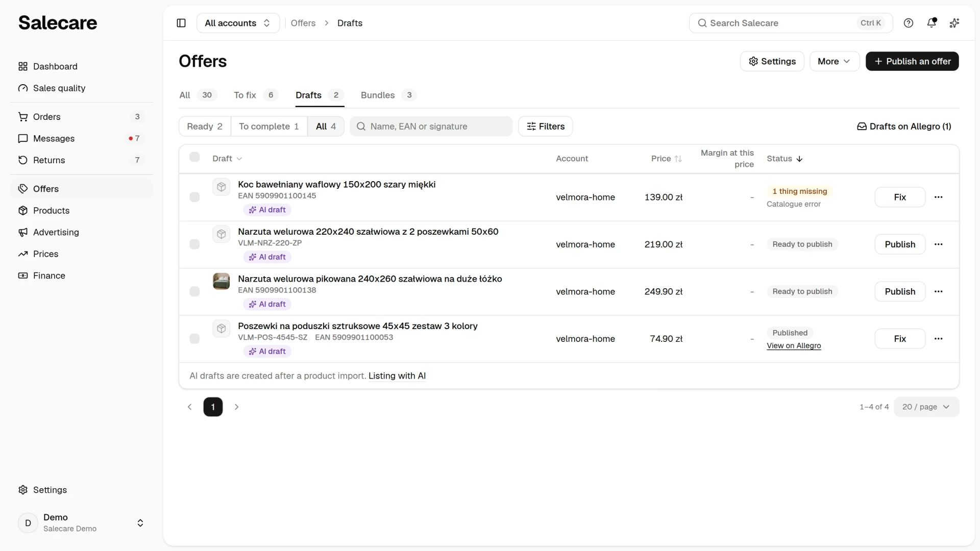The image size is (980, 551).
Task: Open the AI sparkle assistant icon
Action: point(954,23)
